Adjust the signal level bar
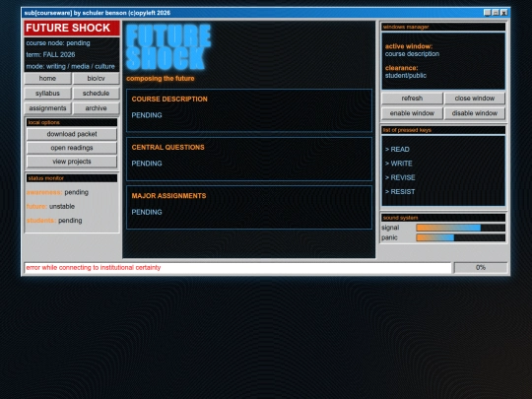The width and height of the screenshot is (532, 399). tap(461, 228)
